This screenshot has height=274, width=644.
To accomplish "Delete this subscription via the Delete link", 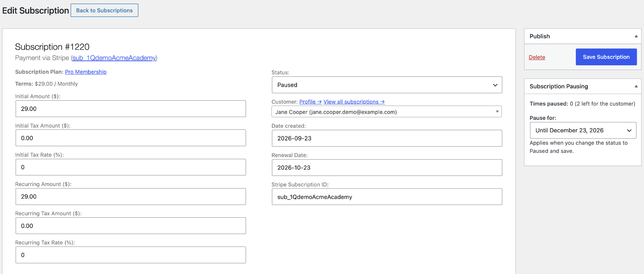I will (x=537, y=57).
